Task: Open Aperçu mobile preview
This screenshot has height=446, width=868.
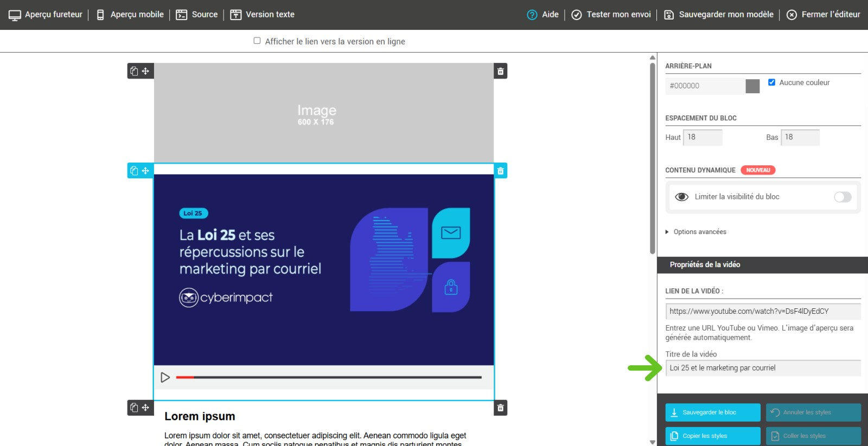Action: (x=130, y=15)
